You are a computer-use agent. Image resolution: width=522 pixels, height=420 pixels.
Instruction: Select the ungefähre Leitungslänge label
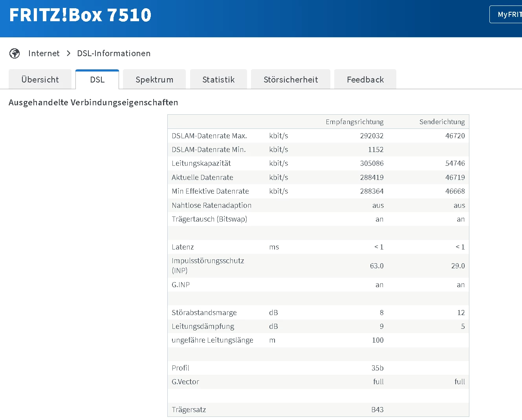pos(212,340)
